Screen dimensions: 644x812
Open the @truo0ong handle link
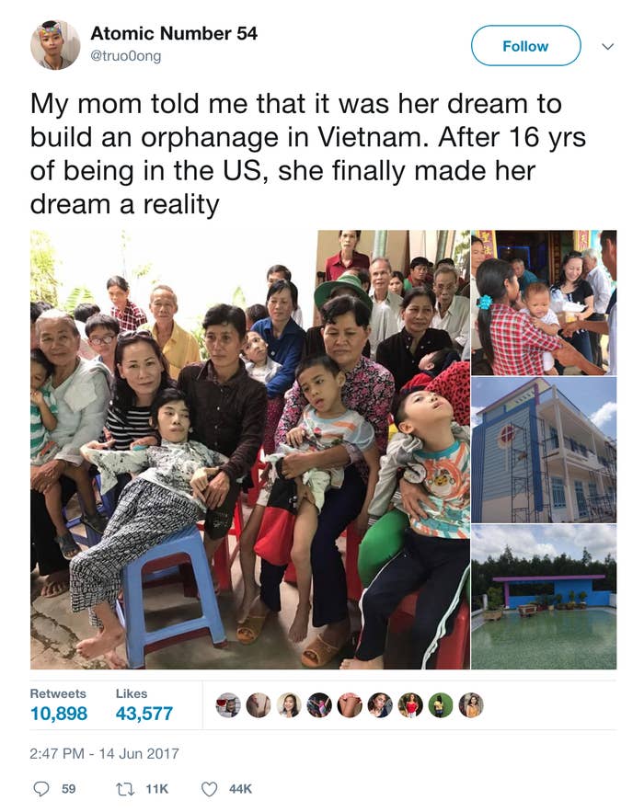point(126,55)
